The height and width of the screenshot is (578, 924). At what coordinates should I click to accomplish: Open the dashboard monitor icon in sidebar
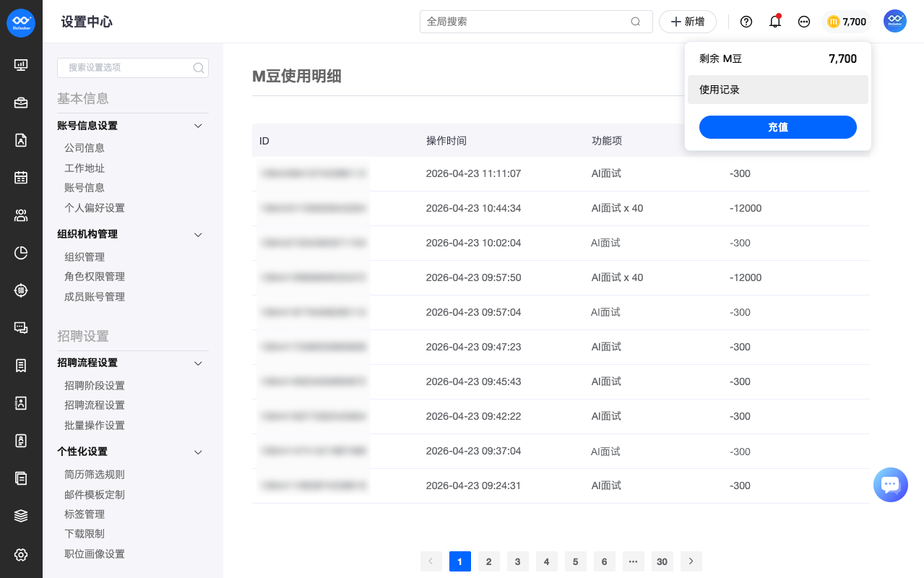pyautogui.click(x=21, y=65)
